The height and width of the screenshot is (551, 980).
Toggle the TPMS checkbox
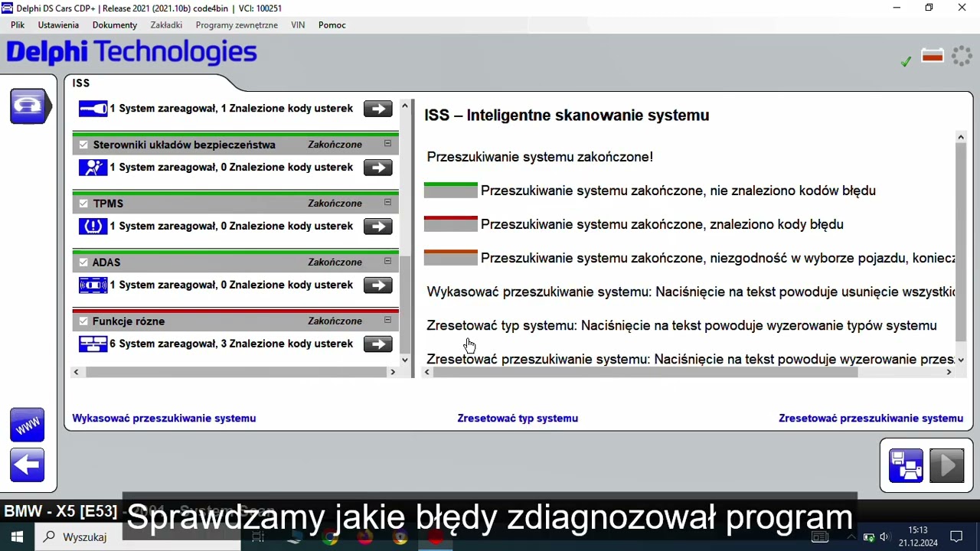(83, 204)
